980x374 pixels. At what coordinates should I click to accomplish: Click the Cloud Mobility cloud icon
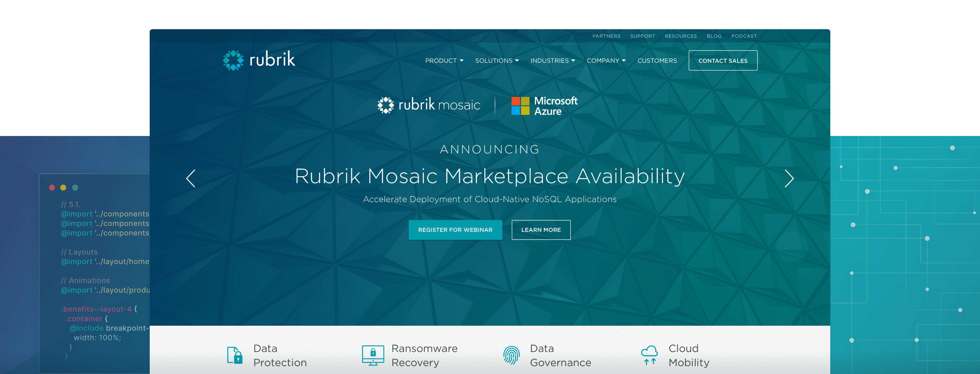pyautogui.click(x=649, y=355)
